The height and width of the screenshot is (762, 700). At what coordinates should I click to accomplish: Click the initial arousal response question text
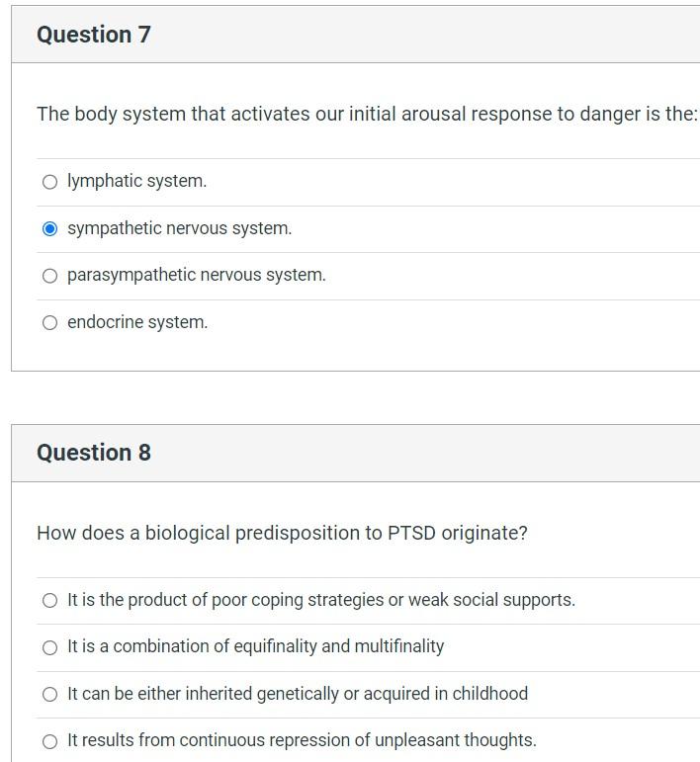[368, 115]
